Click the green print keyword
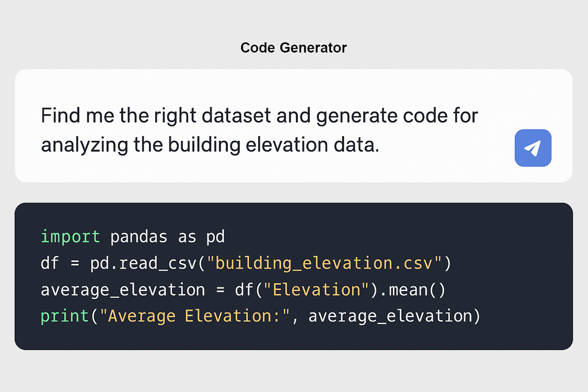The image size is (588, 392). tap(65, 316)
